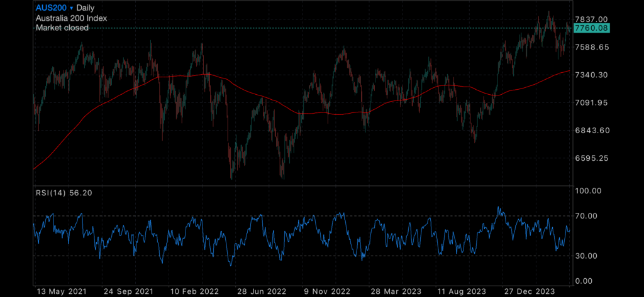
Task: Click the 9 Nov 2022 date label
Action: click(x=326, y=292)
